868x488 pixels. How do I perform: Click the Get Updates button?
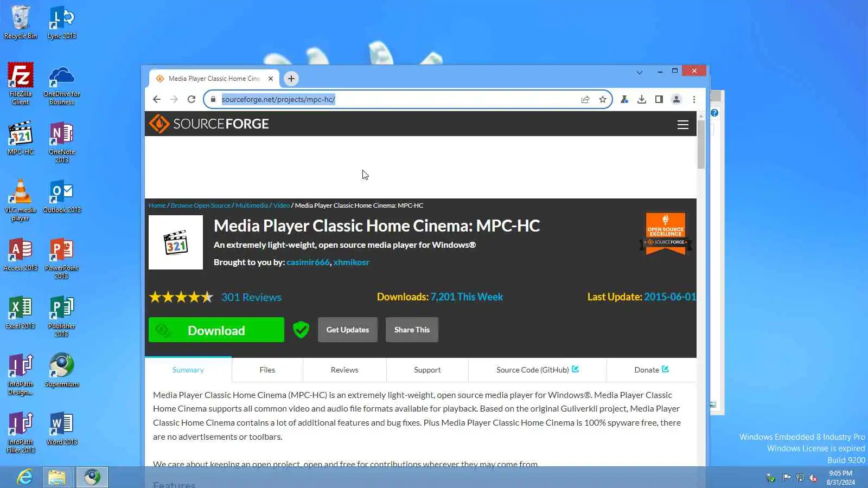coord(348,330)
